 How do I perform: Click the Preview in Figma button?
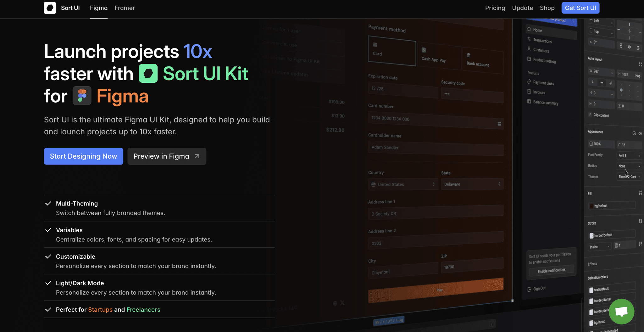click(x=166, y=156)
